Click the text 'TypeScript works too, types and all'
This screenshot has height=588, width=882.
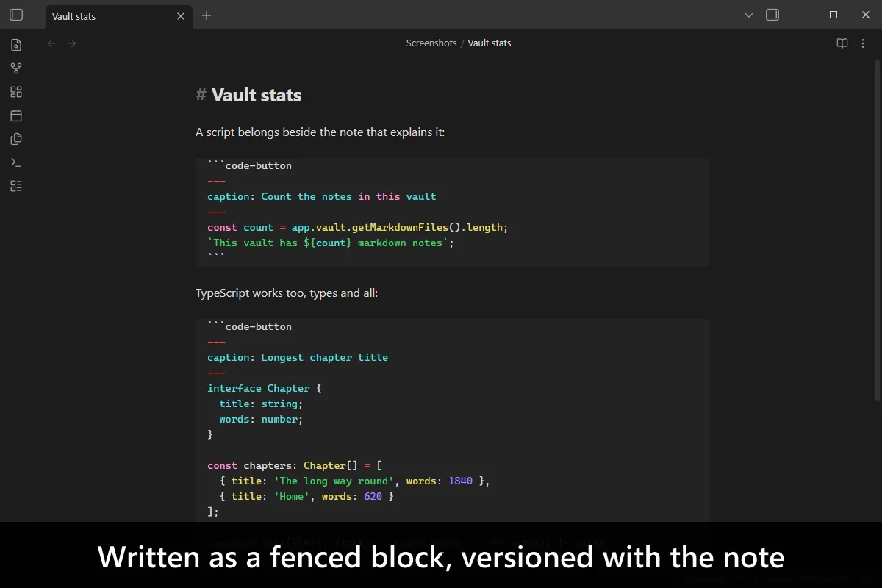click(287, 293)
